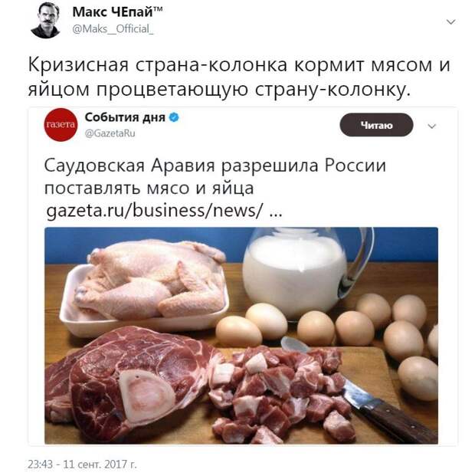Expand tweet options chevron at top right
Viewport: 475px width, 476px height.
pos(450,22)
